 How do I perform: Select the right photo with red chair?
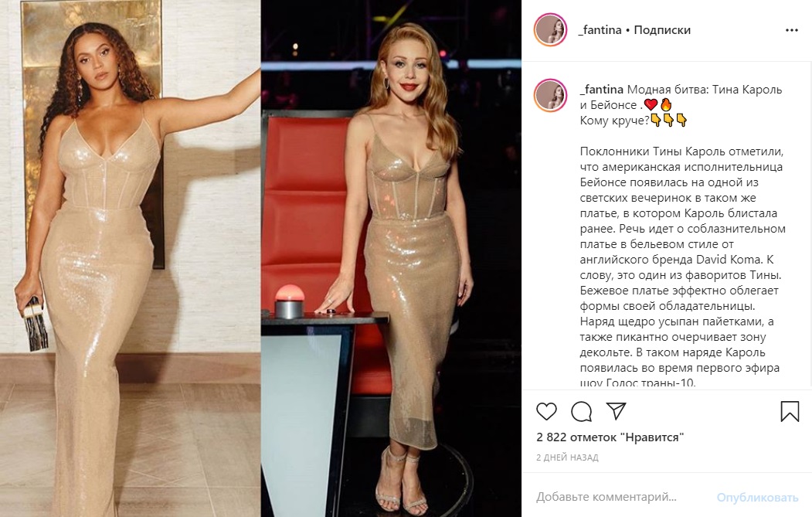(x=391, y=258)
